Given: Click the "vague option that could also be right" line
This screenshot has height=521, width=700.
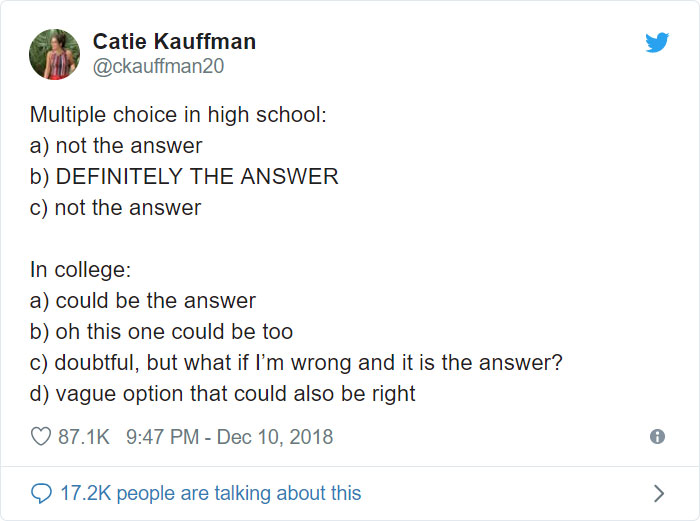Looking at the screenshot, I should click(222, 394).
